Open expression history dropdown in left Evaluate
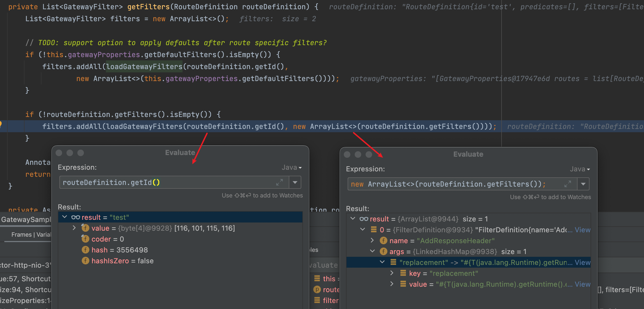644x309 pixels. (x=295, y=182)
